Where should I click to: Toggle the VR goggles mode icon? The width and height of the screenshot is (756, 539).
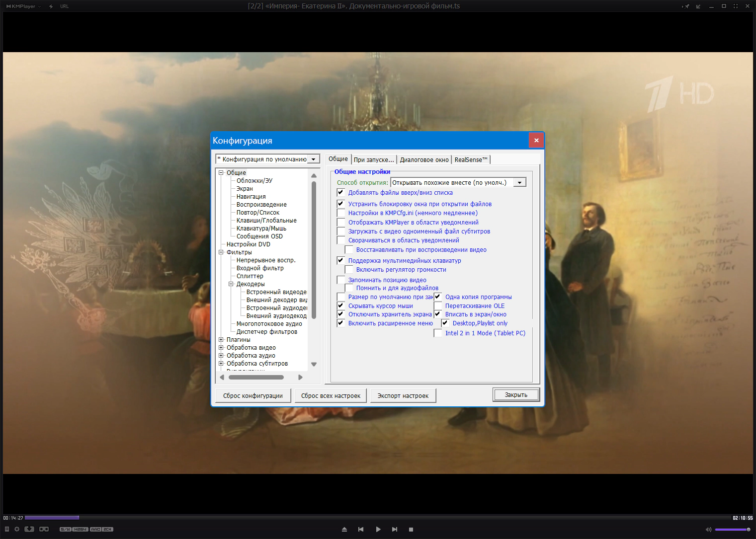point(44,529)
